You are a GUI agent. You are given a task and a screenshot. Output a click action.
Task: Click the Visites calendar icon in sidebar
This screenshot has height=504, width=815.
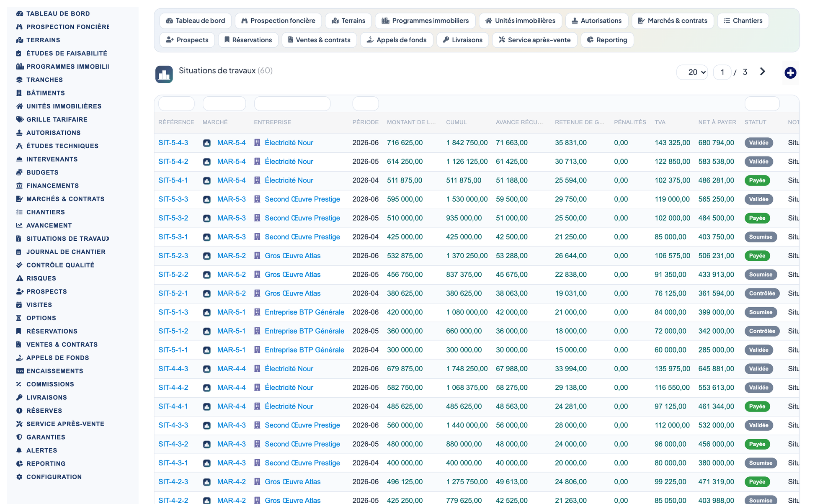point(19,305)
